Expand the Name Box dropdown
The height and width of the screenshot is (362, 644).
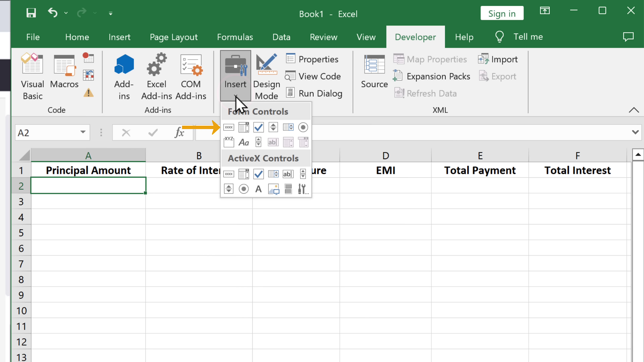click(x=83, y=132)
